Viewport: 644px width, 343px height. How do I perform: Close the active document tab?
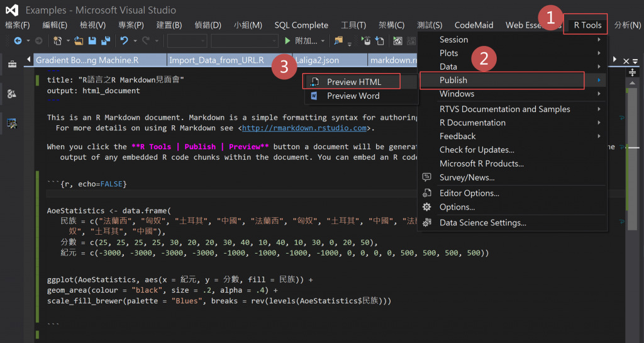[626, 61]
